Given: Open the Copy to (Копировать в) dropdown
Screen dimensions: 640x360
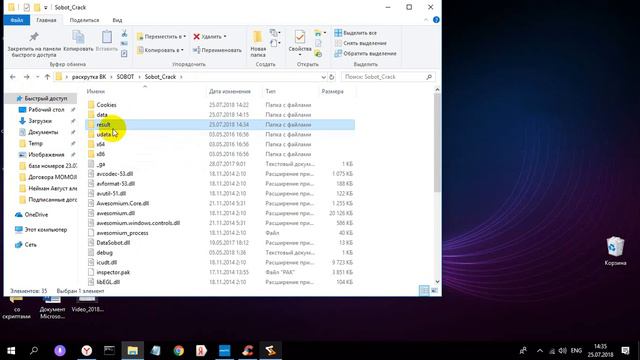Looking at the screenshot, I should [160, 50].
